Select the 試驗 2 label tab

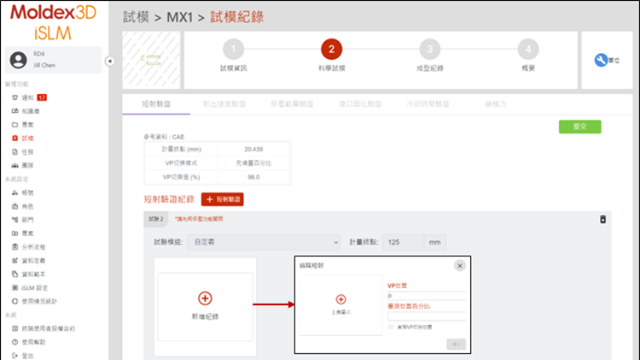point(156,219)
